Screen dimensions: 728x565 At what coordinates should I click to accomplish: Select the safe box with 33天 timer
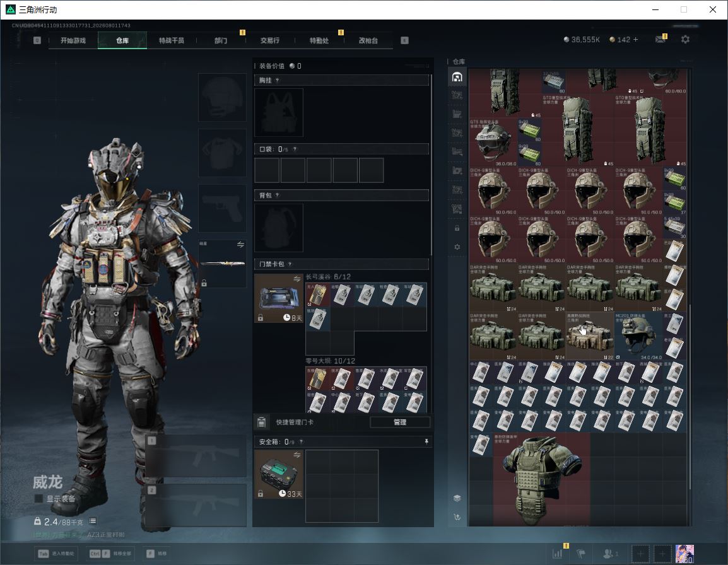coord(279,474)
